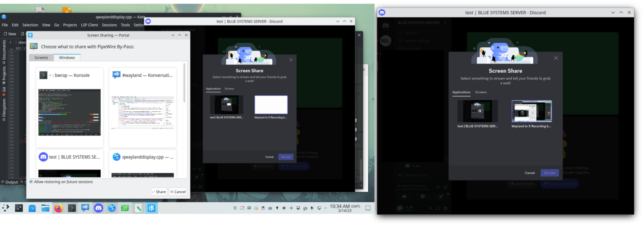Expand the hidden system tray icons arrow
This screenshot has width=644, height=226.
326,208
